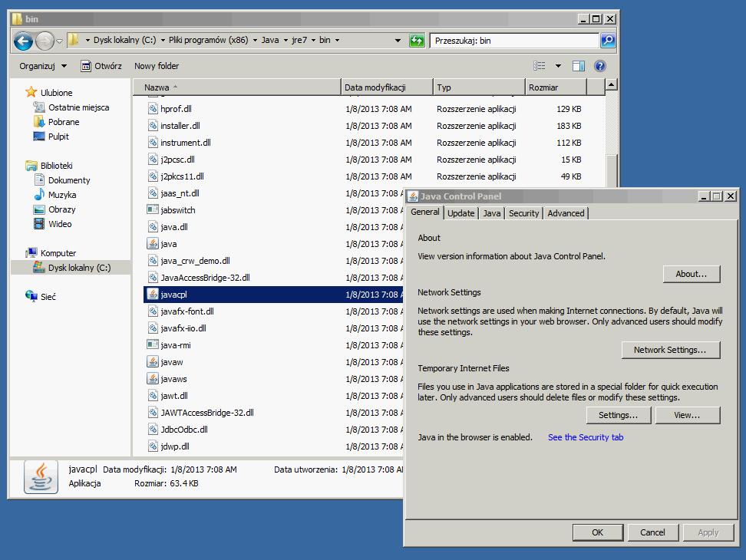This screenshot has width=746, height=560.
Task: Open Ostatnie miejsca in sidebar
Action: 78,107
